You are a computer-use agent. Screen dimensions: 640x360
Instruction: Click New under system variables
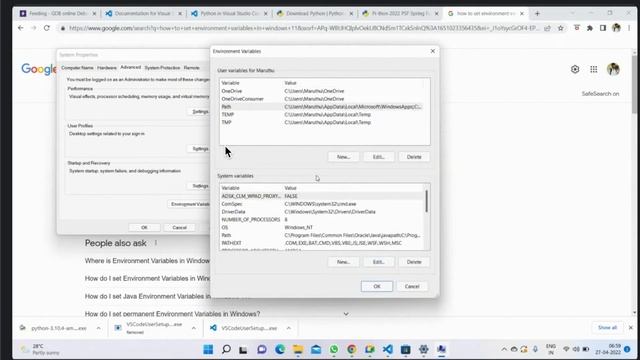pos(343,262)
